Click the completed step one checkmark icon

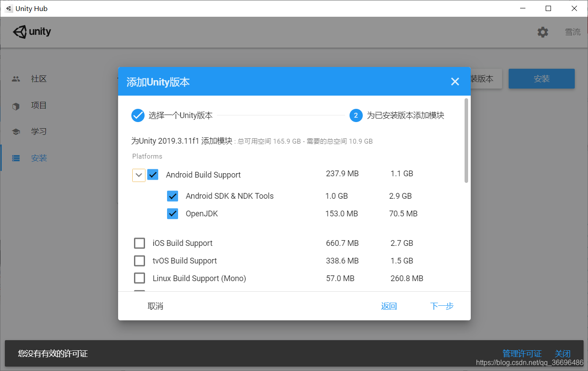point(138,115)
